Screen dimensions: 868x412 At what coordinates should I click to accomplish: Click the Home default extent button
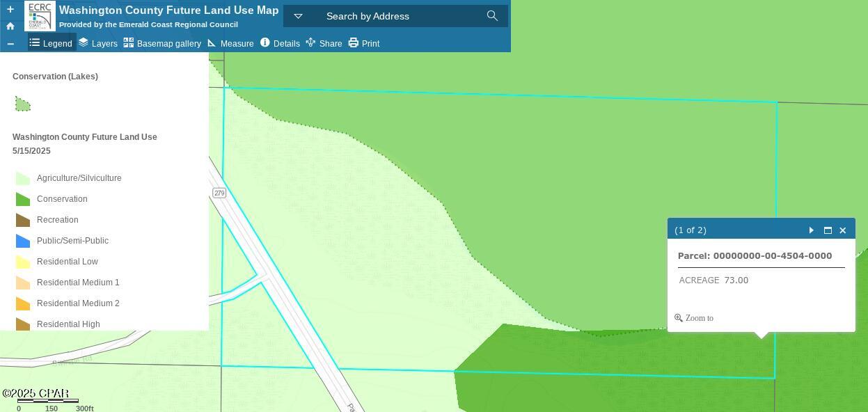[x=10, y=26]
